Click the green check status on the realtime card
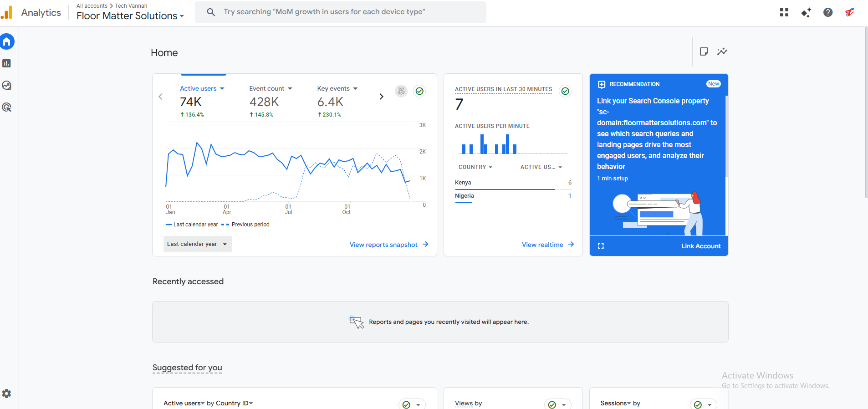 [x=565, y=91]
